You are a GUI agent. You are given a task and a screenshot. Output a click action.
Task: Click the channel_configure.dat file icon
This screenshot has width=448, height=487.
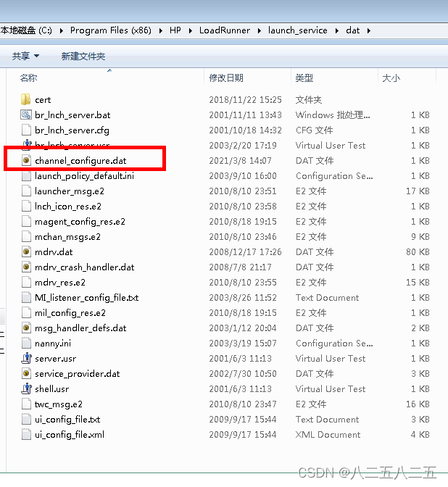click(x=26, y=161)
